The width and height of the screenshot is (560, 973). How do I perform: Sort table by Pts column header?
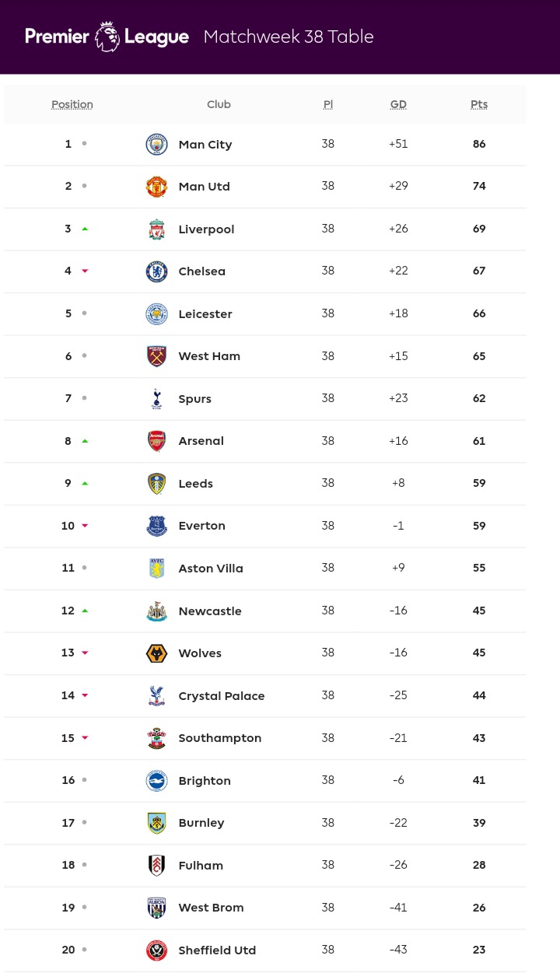click(479, 104)
